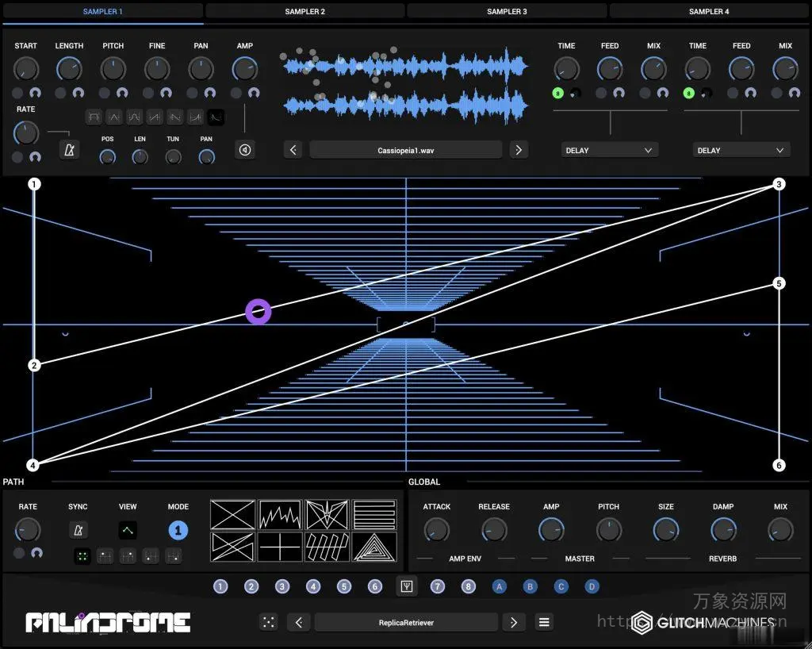812x649 pixels.
Task: Open the first DELAY effect dropdown
Action: pos(609,150)
